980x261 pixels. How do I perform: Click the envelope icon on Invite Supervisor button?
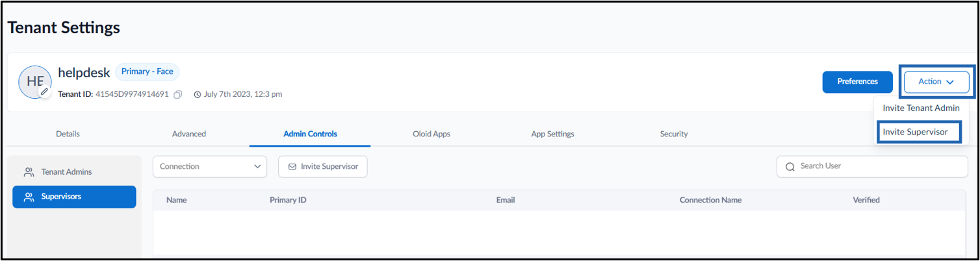coord(292,167)
